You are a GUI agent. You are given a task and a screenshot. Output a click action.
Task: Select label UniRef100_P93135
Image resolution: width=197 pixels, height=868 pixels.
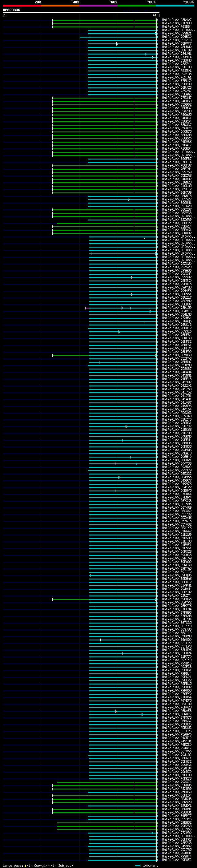[176, 74]
